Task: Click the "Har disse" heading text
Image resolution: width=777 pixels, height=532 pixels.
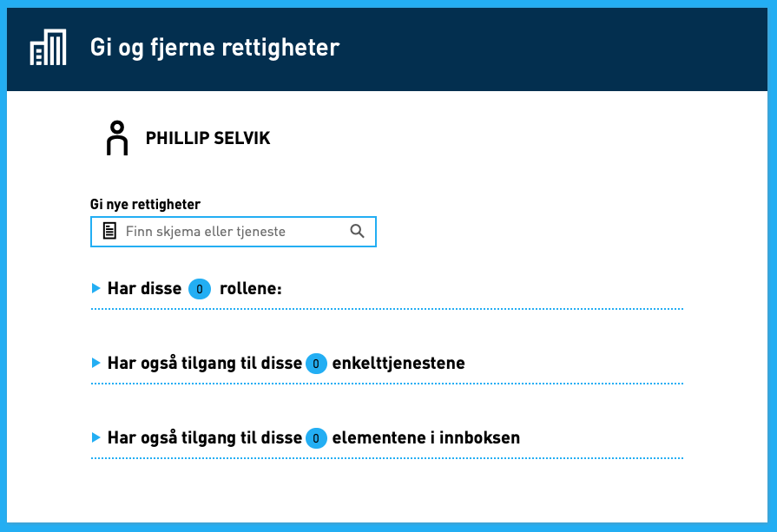Action: 144,288
